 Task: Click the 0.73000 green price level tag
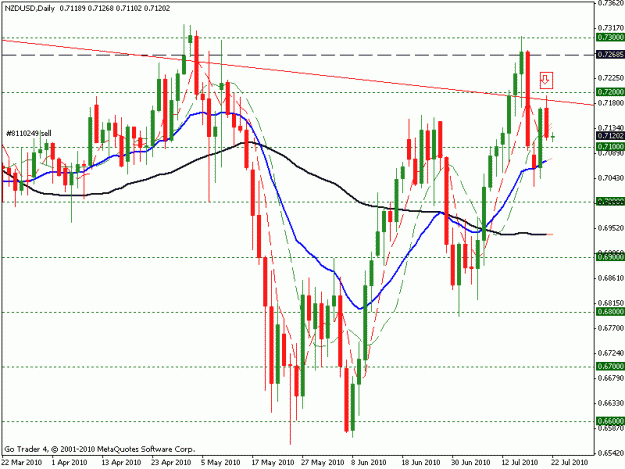(610, 37)
